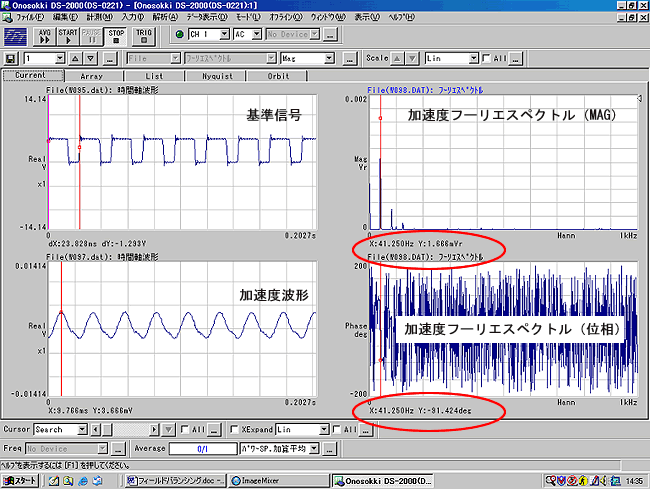Toggle the Cursor All checkbox
This screenshot has height=489, width=650.
(185, 429)
